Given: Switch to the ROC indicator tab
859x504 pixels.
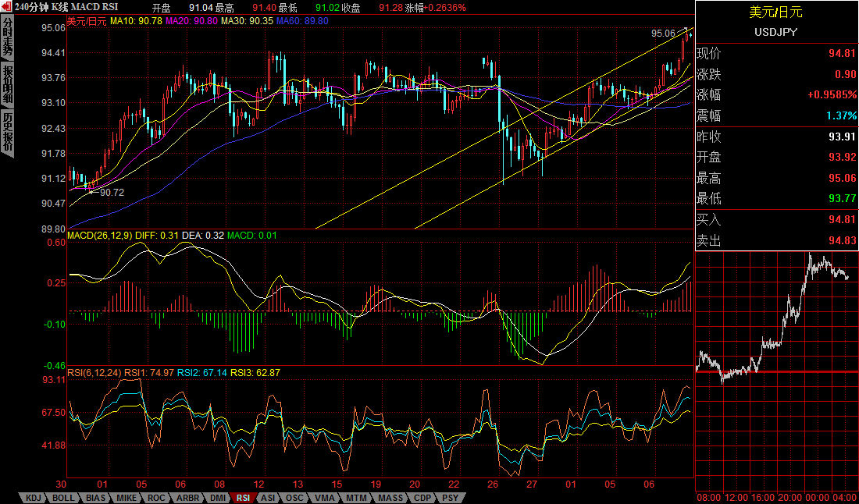Looking at the screenshot, I should (156, 498).
